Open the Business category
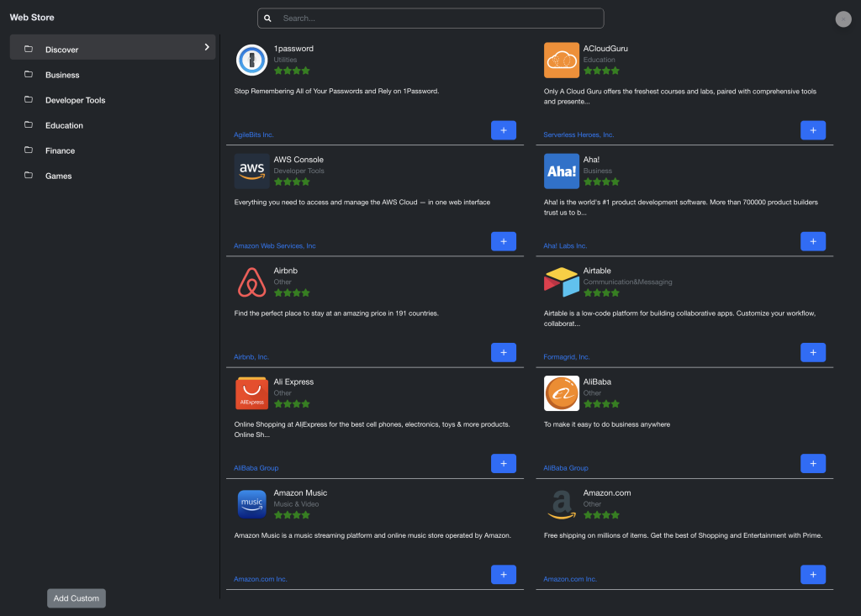The image size is (861, 616). pos(113,75)
